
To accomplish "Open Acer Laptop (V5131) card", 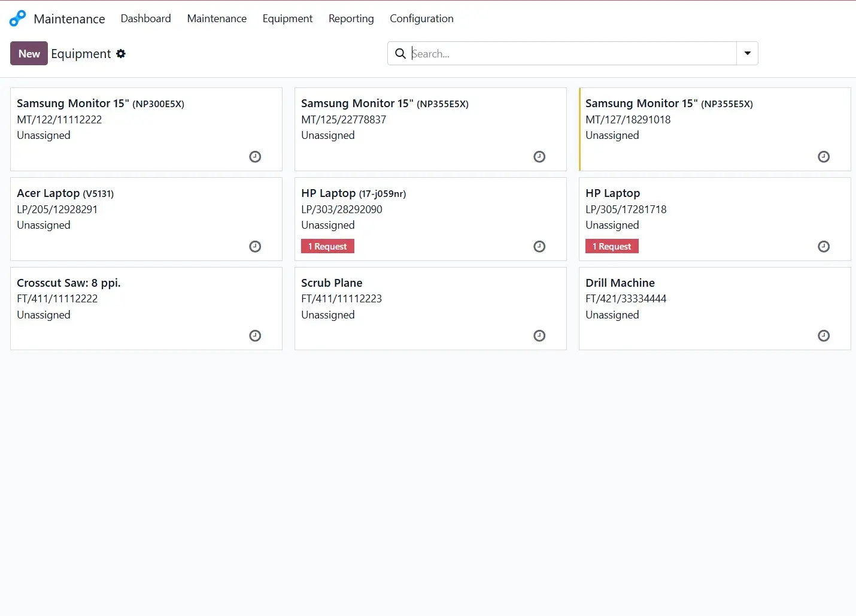I will 146,219.
